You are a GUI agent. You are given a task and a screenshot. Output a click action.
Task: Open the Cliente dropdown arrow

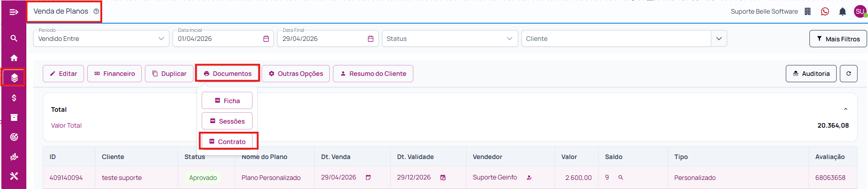(719, 39)
